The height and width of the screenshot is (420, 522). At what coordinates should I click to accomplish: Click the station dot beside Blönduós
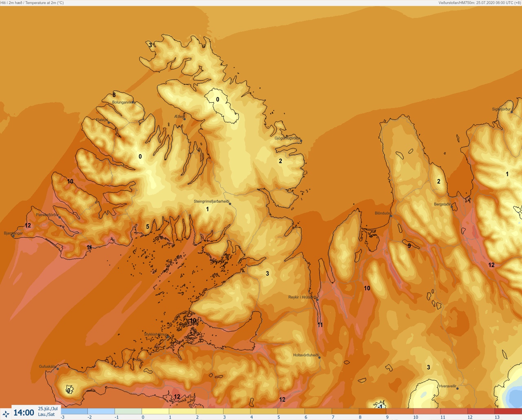click(391, 216)
